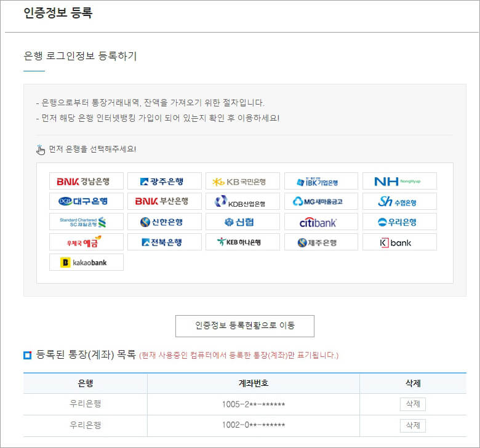
Task: Pick the K bank logo
Action: click(399, 242)
